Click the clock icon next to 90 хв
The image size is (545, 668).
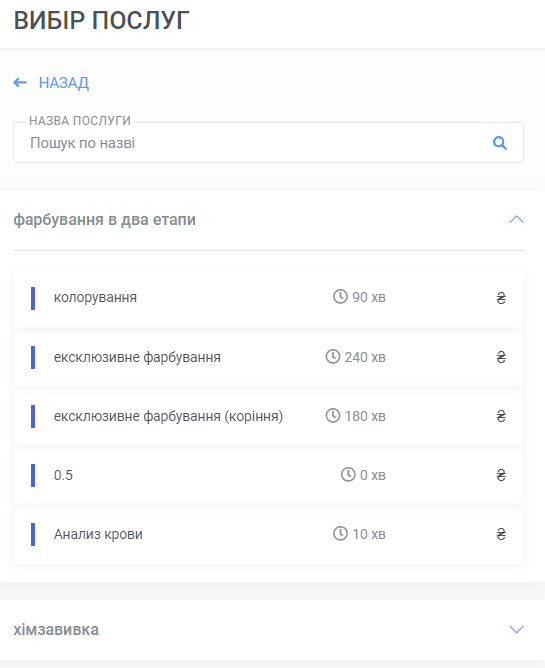(340, 297)
